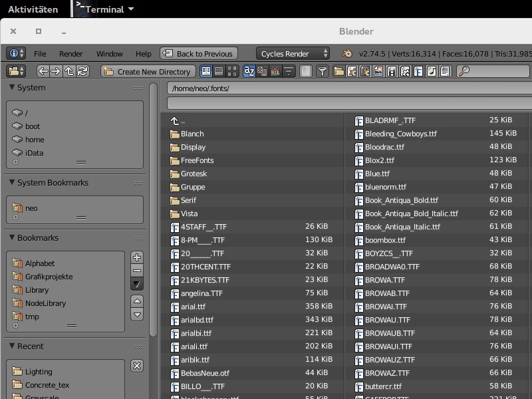532x399 pixels.
Task: Open the Cycles Render engine dropdown
Action: pos(293,54)
